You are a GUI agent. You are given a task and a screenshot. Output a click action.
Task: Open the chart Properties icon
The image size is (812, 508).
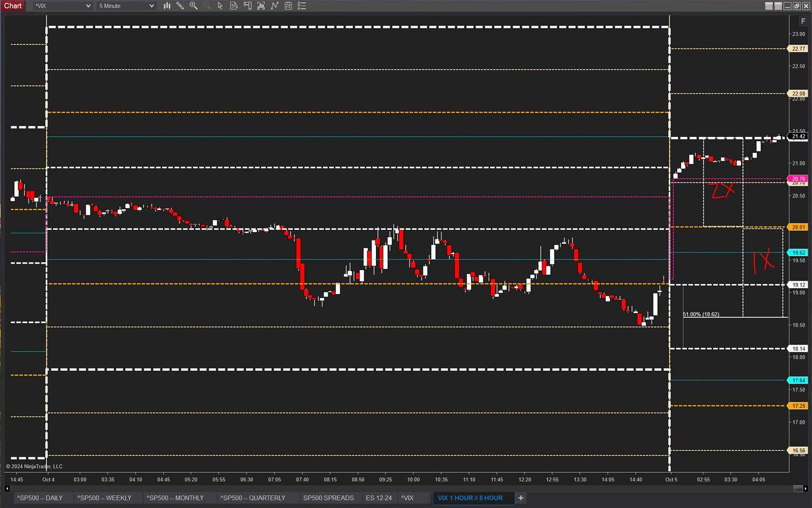tap(288, 6)
